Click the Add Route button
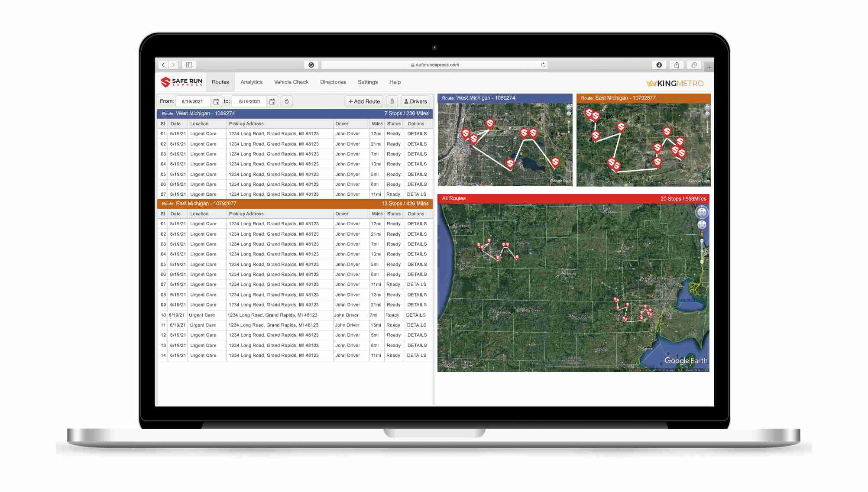Screen dimensions: 868x492 364,101
